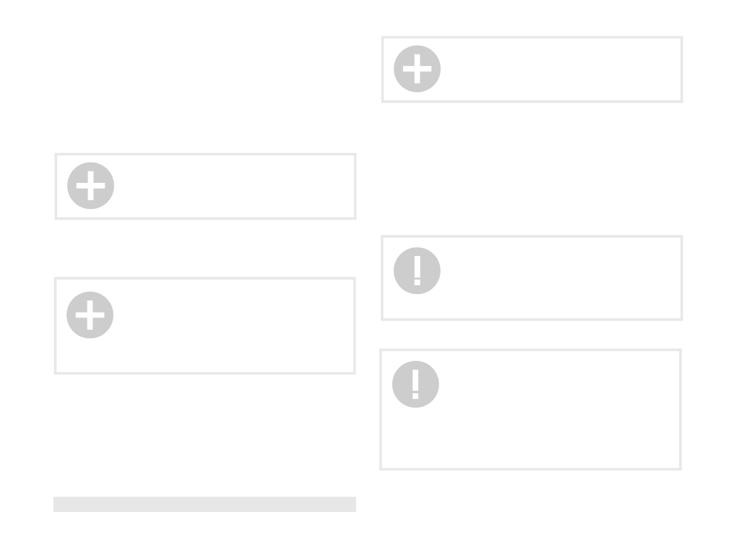
Task: Click the plus icon in the taller left box
Action: (x=90, y=315)
